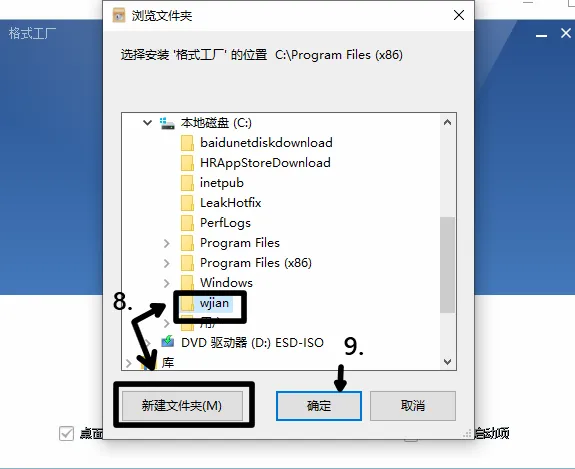The height and width of the screenshot is (469, 575).
Task: Collapse the Local Disk (C:) tree node
Action: click(147, 123)
